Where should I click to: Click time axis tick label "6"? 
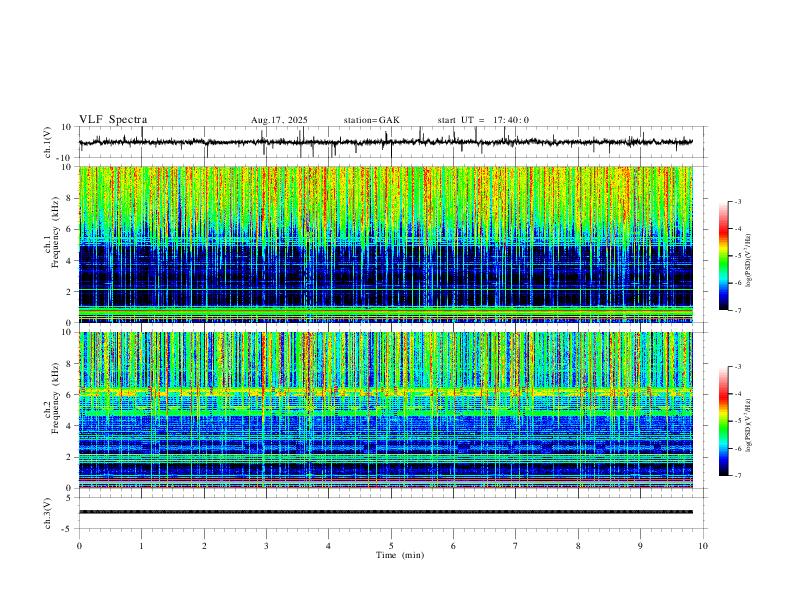point(453,546)
